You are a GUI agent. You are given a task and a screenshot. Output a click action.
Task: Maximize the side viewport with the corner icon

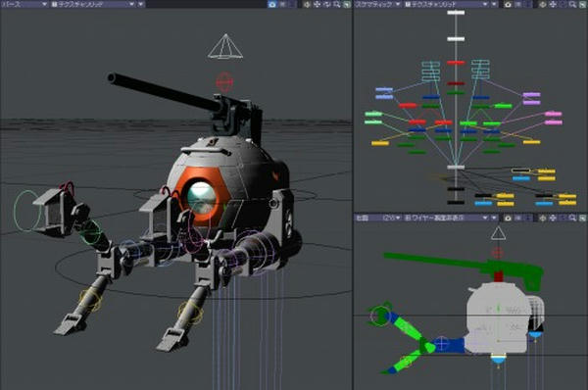(x=582, y=218)
